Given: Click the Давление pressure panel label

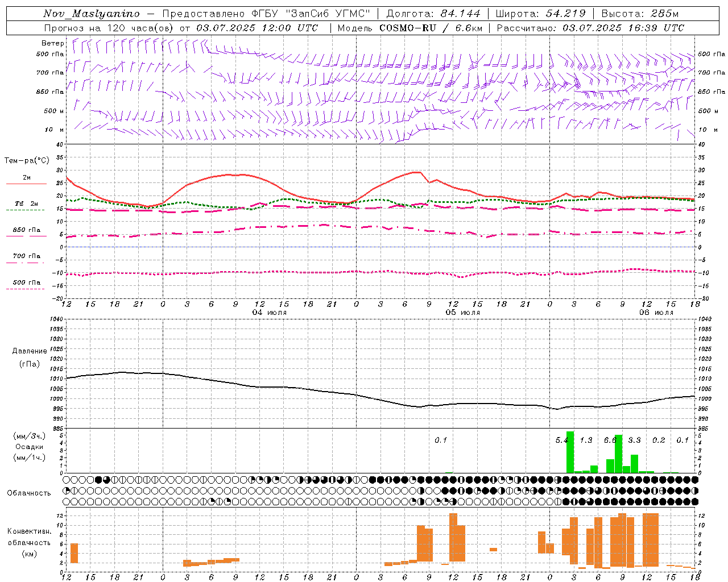Looking at the screenshot, I should pyautogui.click(x=30, y=351).
